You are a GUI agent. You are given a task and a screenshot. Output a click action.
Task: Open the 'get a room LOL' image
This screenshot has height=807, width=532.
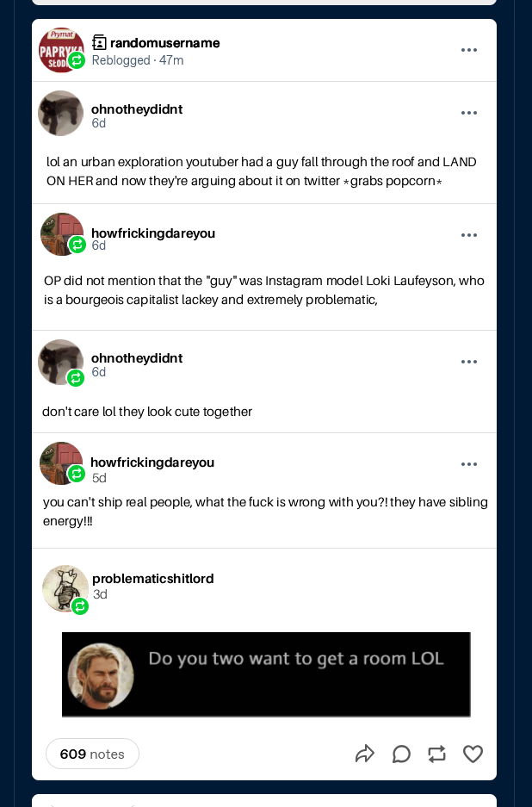pos(266,674)
